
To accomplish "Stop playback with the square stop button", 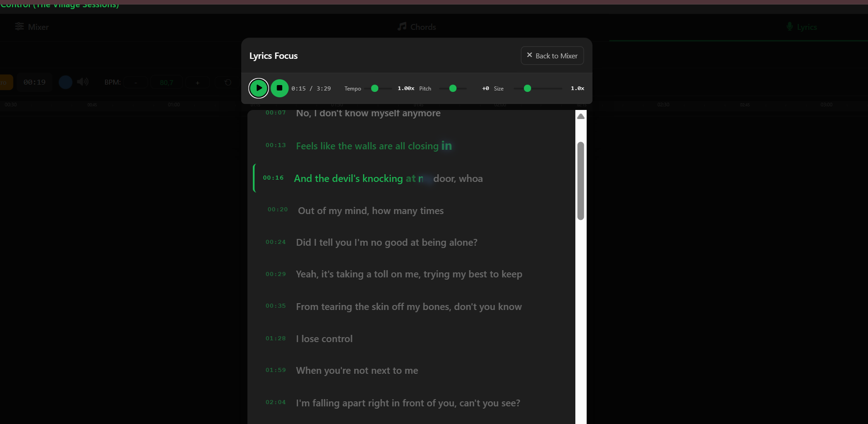I will 280,88.
